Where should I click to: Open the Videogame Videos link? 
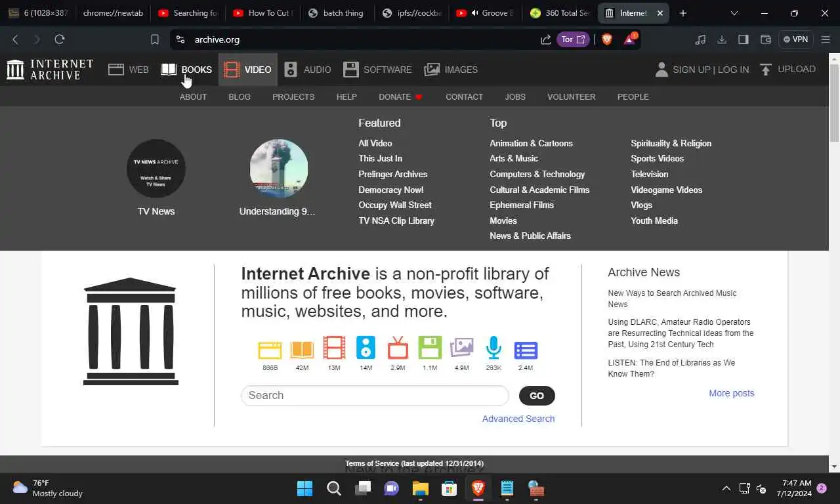tap(666, 190)
